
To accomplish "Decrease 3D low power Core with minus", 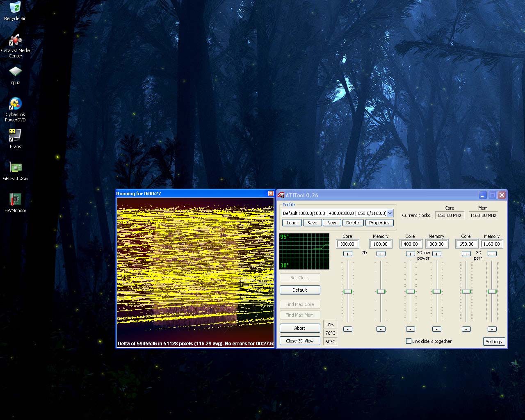I will pos(411,329).
